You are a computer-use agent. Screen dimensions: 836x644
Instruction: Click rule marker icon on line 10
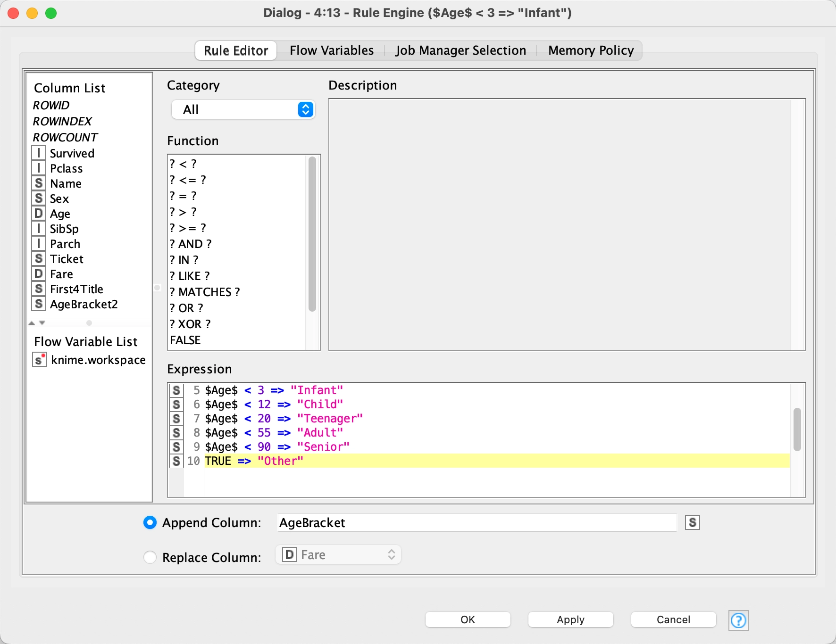tap(176, 461)
